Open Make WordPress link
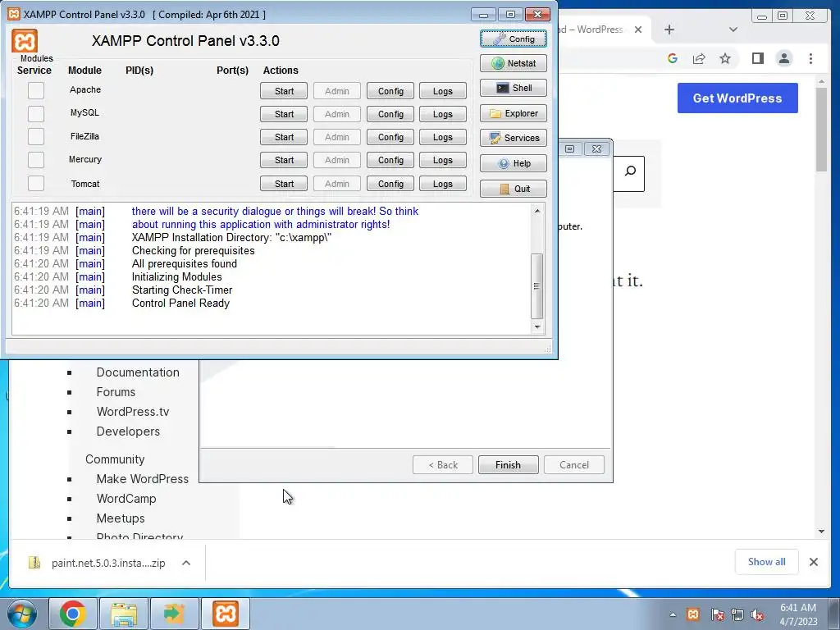Image resolution: width=840 pixels, height=630 pixels. [143, 479]
